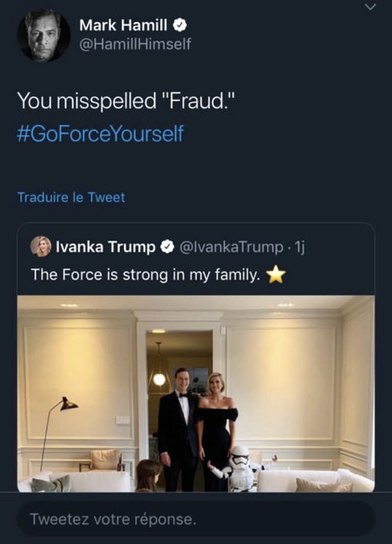Screen dimensions: 392x544
Task: Click the verified badge beside Mark Hamill
Action: (x=180, y=25)
